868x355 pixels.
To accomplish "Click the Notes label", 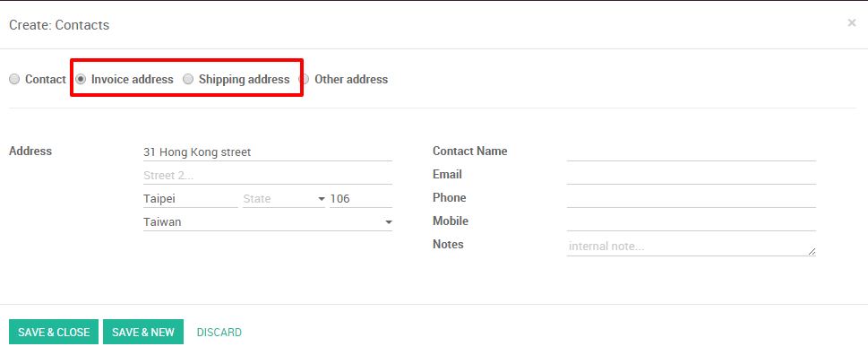I will click(x=449, y=244).
